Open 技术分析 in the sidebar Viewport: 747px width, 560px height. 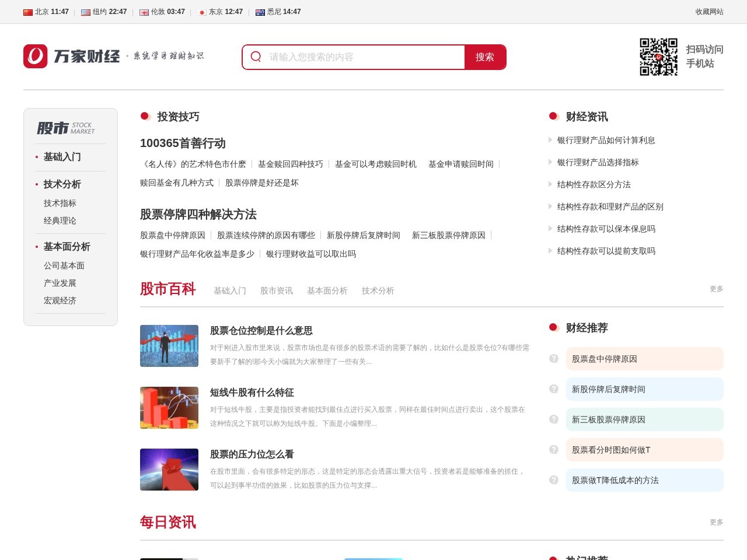point(62,184)
